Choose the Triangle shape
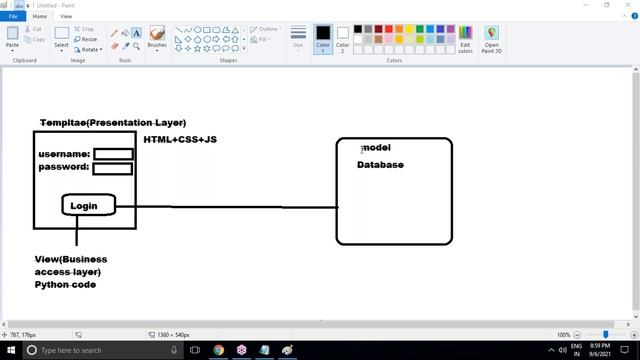 pyautogui.click(x=235, y=30)
